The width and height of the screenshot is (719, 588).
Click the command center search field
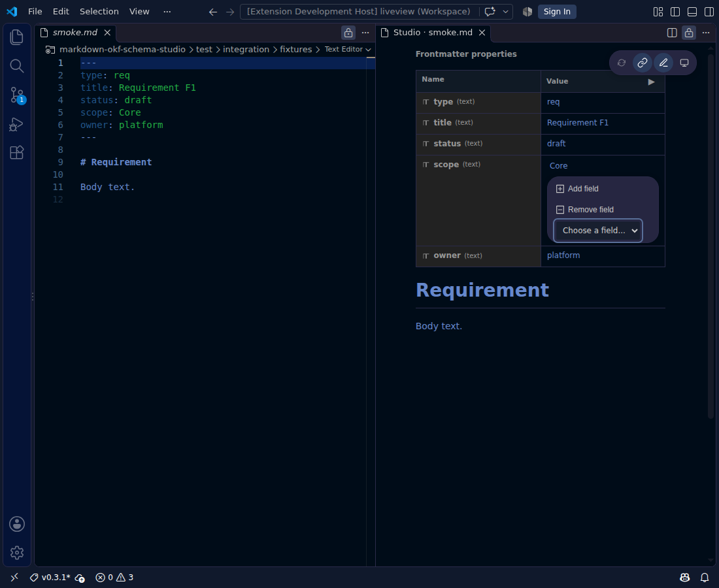tap(359, 12)
